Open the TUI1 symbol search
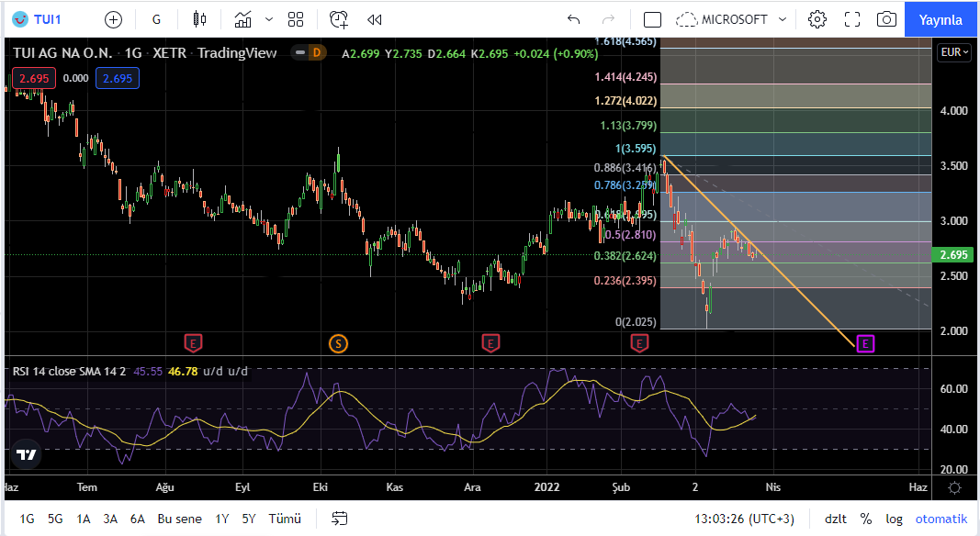Screen dimensions: 980x536 click(38, 19)
